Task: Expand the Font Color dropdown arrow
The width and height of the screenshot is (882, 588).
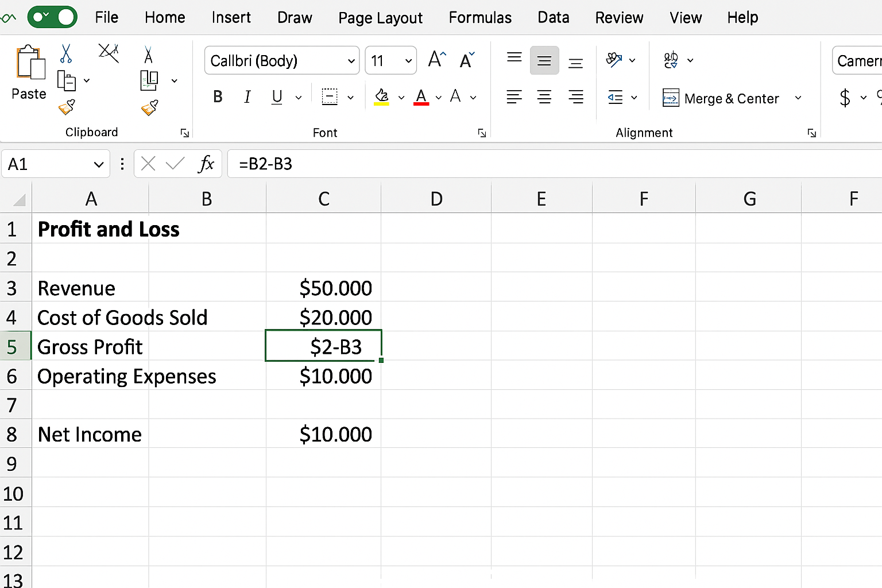Action: [x=439, y=98]
